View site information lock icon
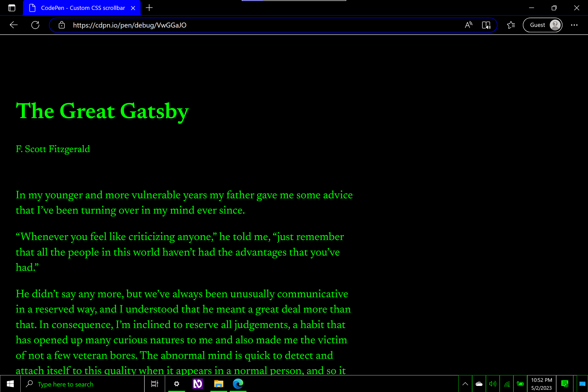Screen dimensions: 588x392 click(62, 25)
